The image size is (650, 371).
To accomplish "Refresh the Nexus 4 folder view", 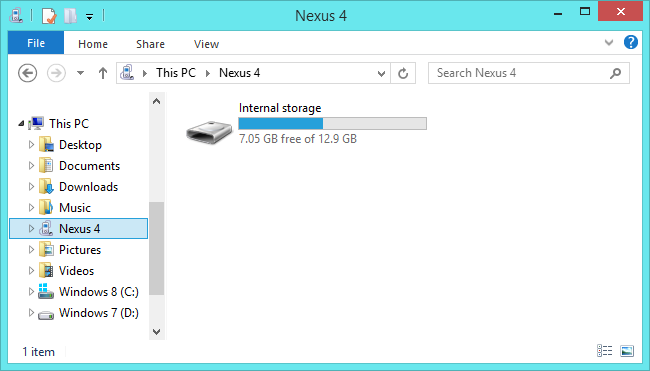I will click(403, 73).
